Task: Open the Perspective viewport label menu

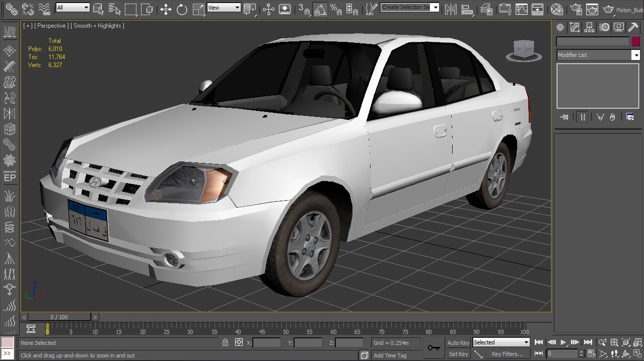Action: pos(51,26)
